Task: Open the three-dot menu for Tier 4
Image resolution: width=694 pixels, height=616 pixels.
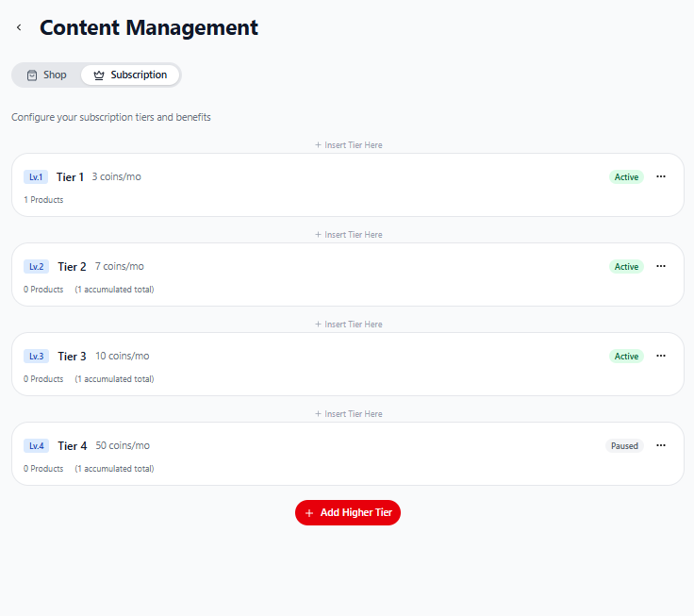Action: click(661, 445)
